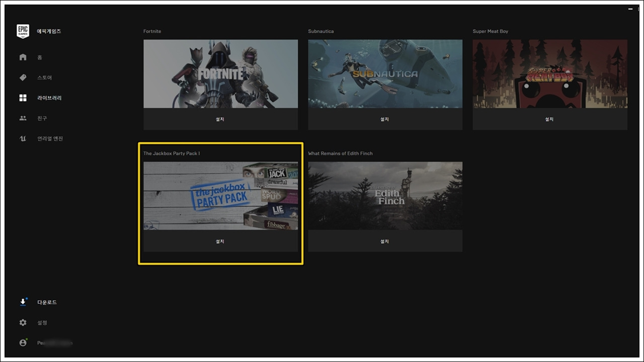Open the Fortnite cover thumbnail
This screenshot has width=644, height=362.
220,74
